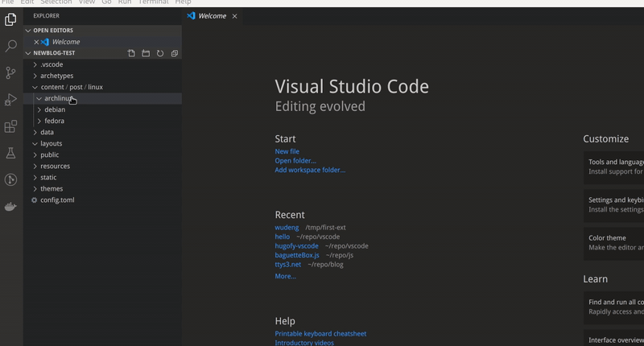Open the Explorer view in activity bar
Image resolution: width=644 pixels, height=346 pixels.
pyautogui.click(x=10, y=19)
